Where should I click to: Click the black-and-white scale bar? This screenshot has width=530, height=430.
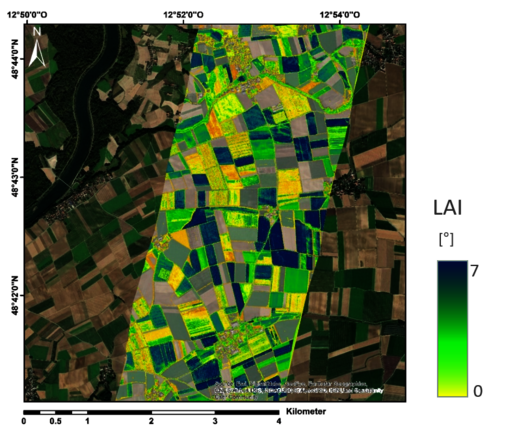151,412
